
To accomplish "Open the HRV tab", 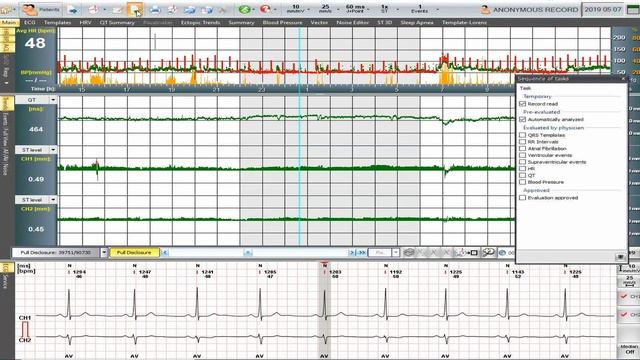I will [85, 22].
